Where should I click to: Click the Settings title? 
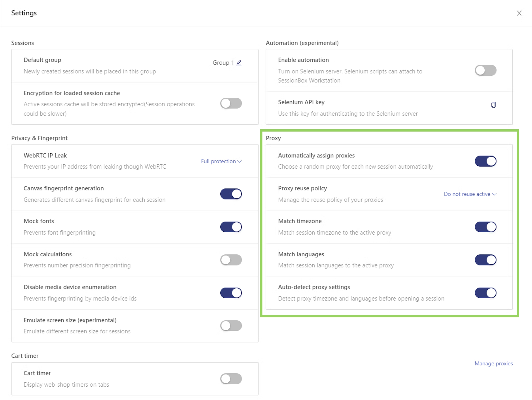[24, 13]
